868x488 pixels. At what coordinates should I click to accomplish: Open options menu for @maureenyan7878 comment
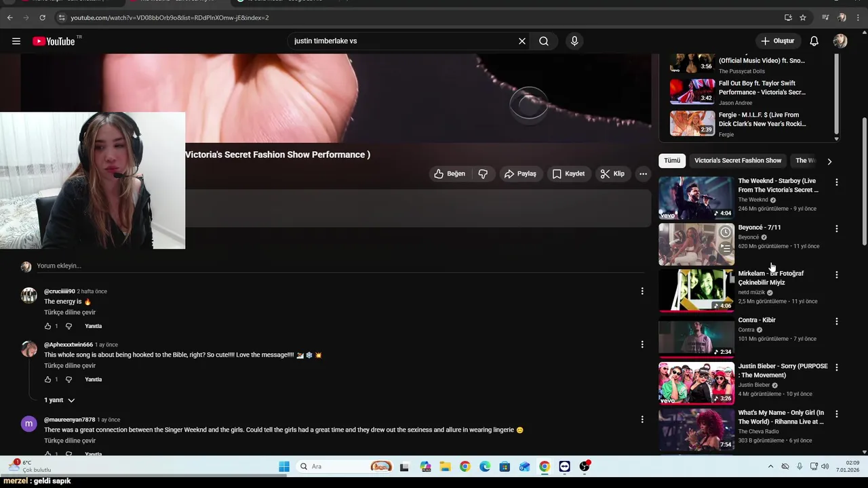pyautogui.click(x=642, y=420)
